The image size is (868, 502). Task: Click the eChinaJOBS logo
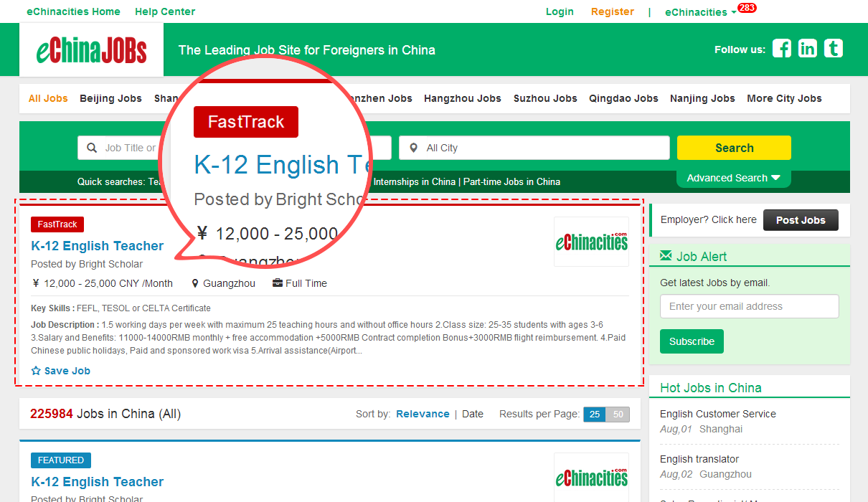tap(91, 50)
